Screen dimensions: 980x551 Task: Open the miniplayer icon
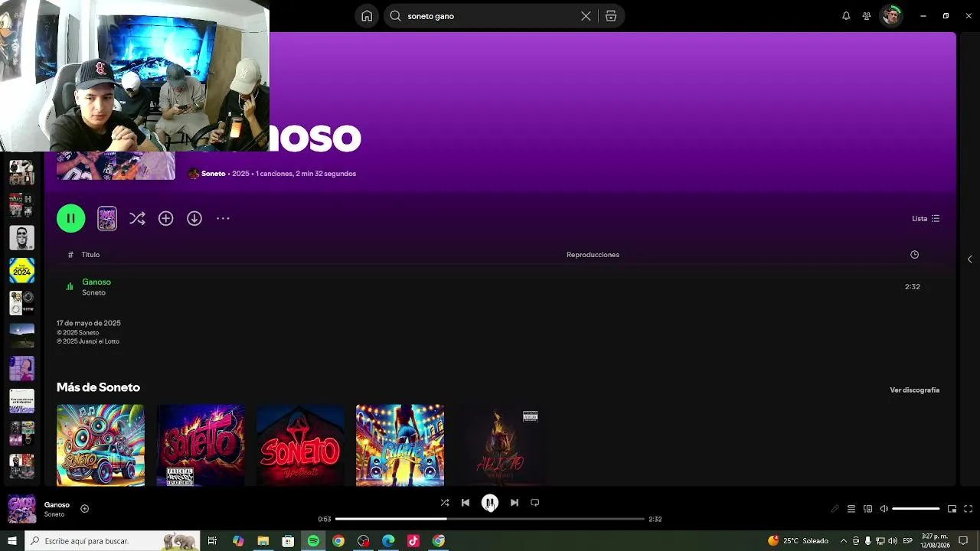tap(952, 509)
